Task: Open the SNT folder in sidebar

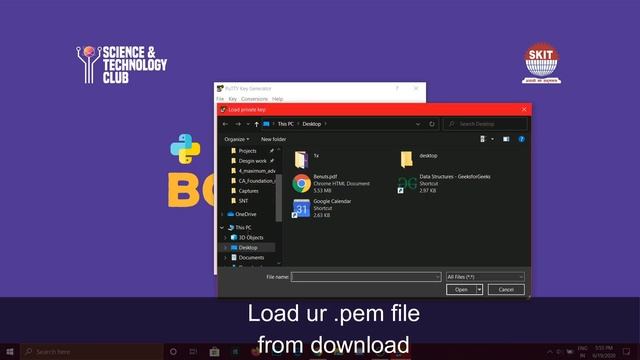Action: [x=243, y=201]
